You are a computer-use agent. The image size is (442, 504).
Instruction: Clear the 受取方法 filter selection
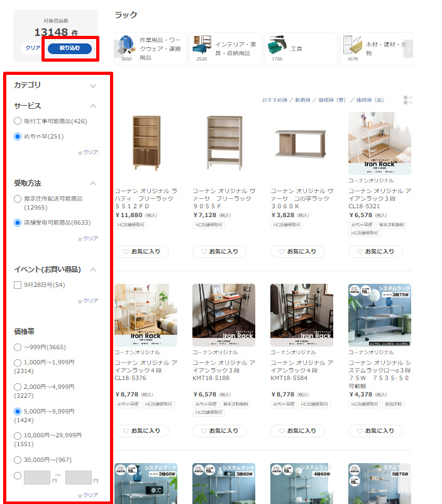(88, 238)
